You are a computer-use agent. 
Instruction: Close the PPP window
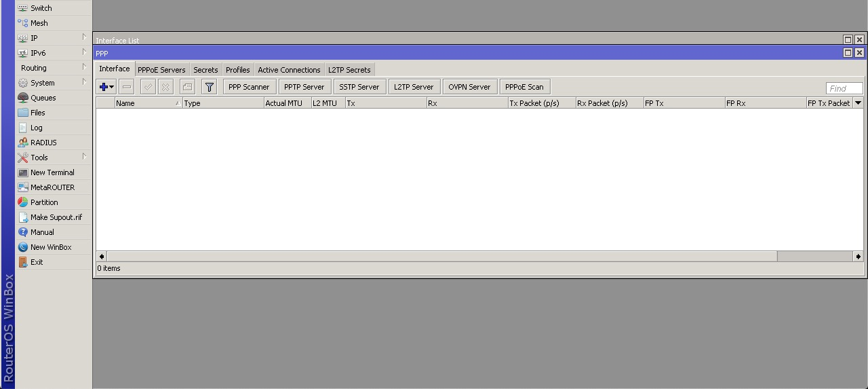tap(859, 53)
